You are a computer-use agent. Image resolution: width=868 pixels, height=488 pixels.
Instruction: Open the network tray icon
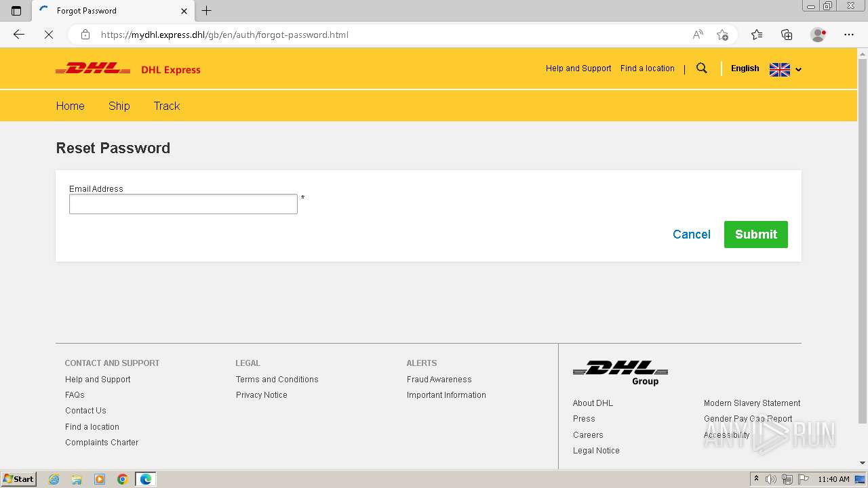pos(787,479)
